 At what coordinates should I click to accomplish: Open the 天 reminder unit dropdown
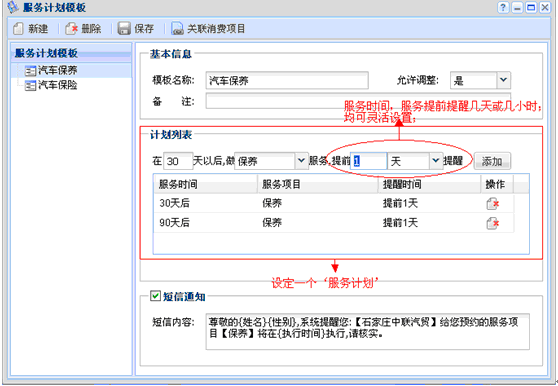point(436,161)
